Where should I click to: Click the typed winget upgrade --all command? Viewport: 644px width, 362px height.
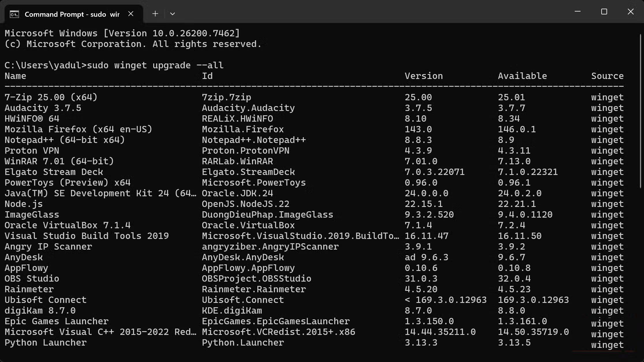(x=155, y=65)
